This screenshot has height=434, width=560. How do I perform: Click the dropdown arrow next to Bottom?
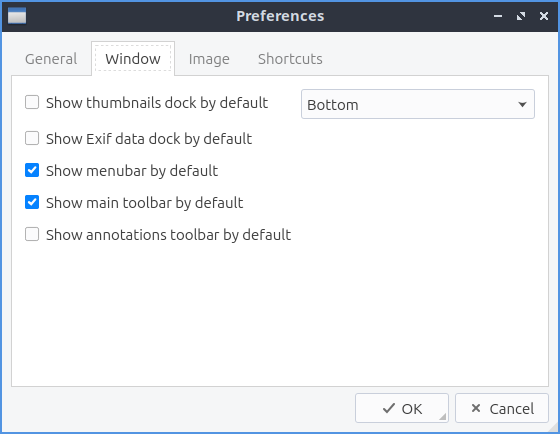tap(522, 105)
